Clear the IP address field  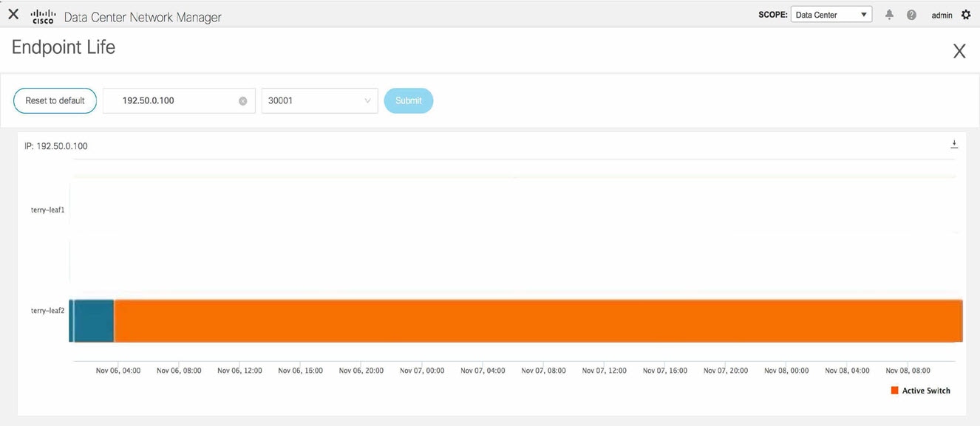pyautogui.click(x=242, y=101)
